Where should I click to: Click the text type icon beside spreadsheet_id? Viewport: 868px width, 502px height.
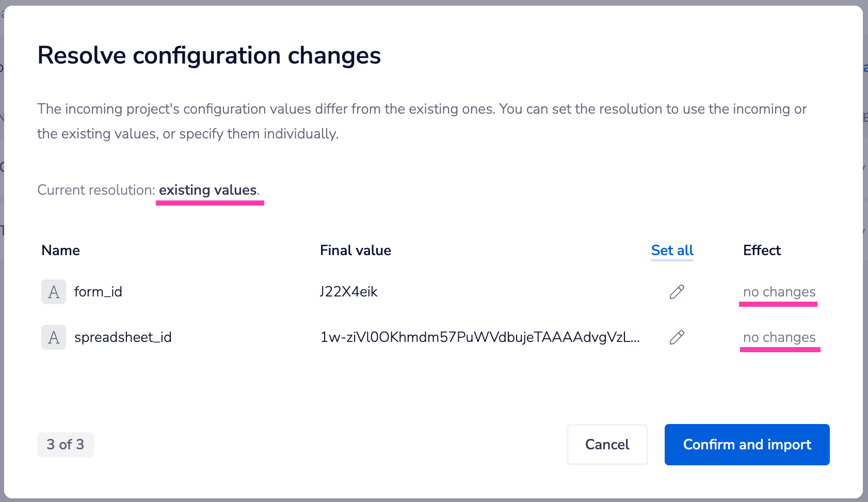pyautogui.click(x=53, y=337)
